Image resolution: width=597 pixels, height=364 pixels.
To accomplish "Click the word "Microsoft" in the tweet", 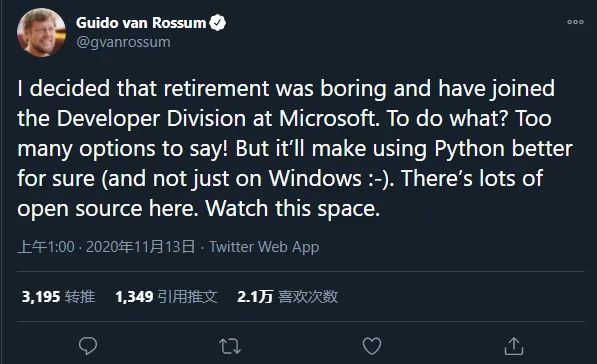I will (x=329, y=118).
